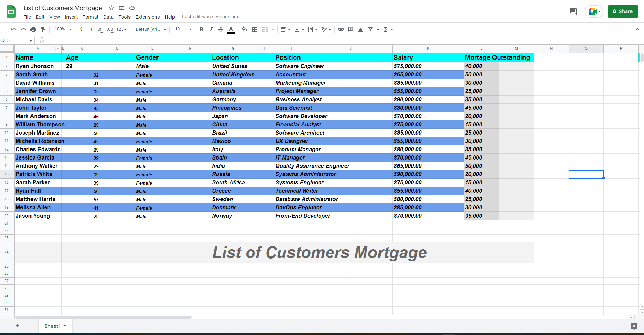The image size is (644, 335).
Task: Open more number formats (123) menu
Action: pos(122,29)
